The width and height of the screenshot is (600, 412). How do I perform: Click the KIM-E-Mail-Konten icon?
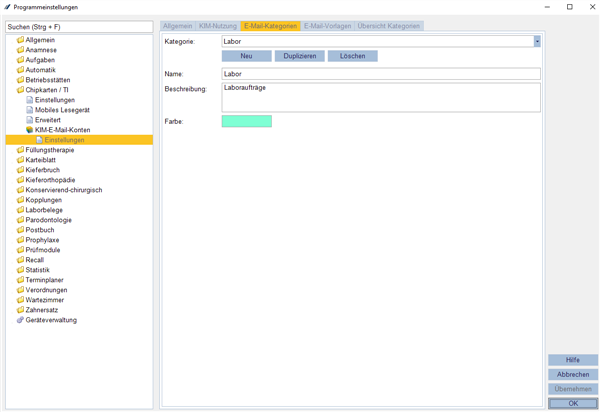click(30, 130)
